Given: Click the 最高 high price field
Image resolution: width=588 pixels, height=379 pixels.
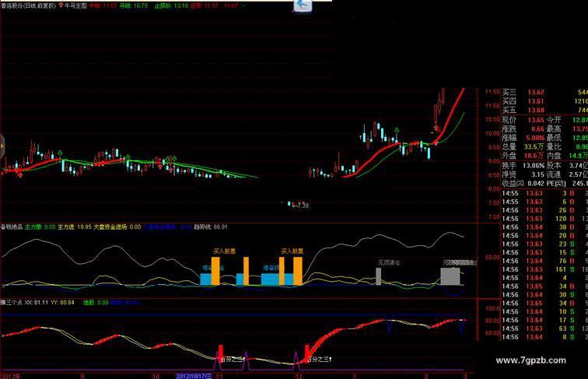Looking at the screenshot, I should (567, 129).
